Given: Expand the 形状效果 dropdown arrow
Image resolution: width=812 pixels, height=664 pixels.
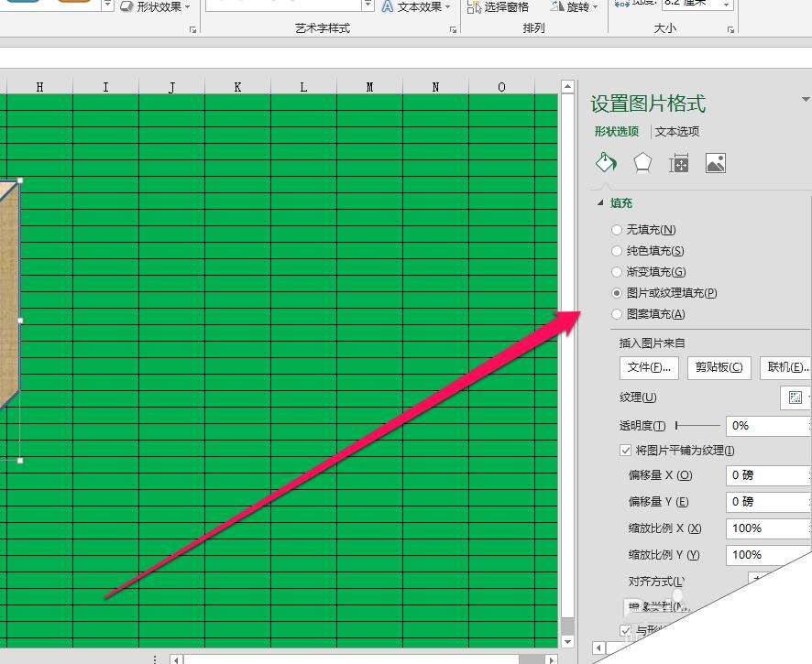Looking at the screenshot, I should [x=188, y=7].
